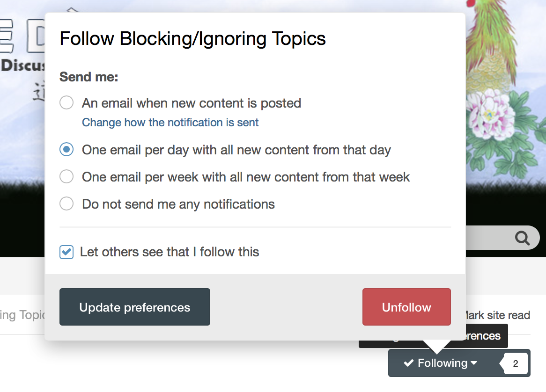Select one email per week radio button
This screenshot has width=546, height=392.
(66, 177)
